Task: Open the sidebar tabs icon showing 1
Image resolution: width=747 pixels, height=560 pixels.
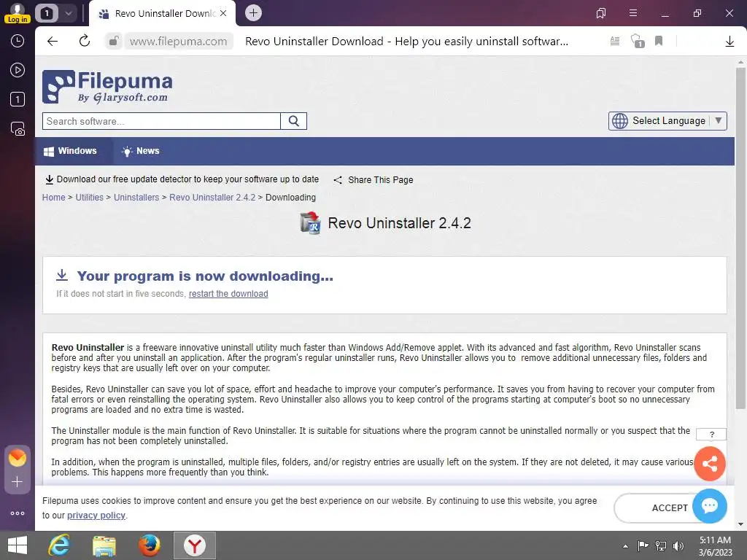Action: [x=18, y=99]
